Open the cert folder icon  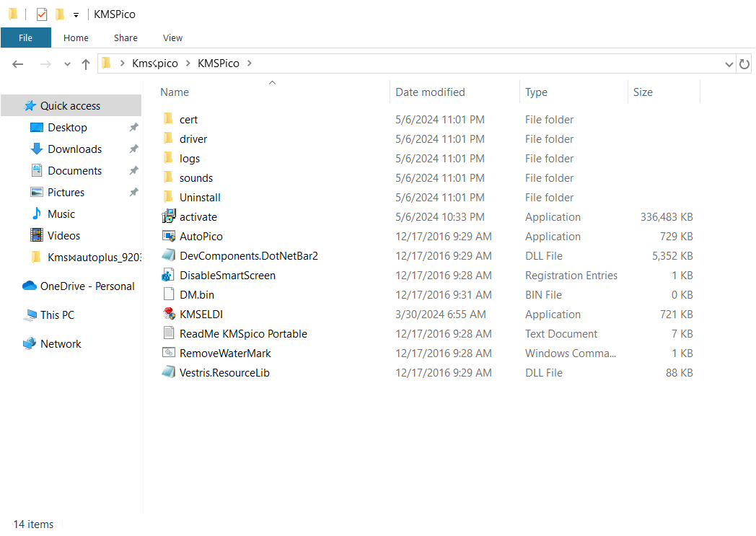[x=168, y=119]
